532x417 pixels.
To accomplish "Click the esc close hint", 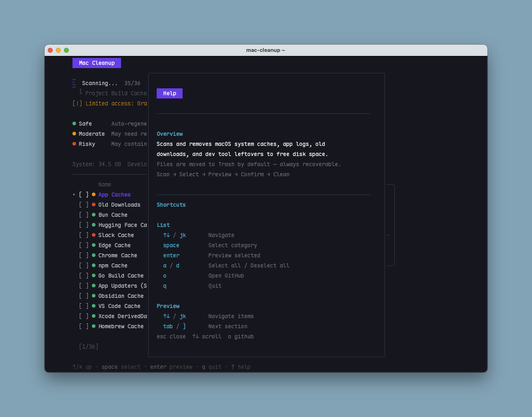I will [x=171, y=336].
